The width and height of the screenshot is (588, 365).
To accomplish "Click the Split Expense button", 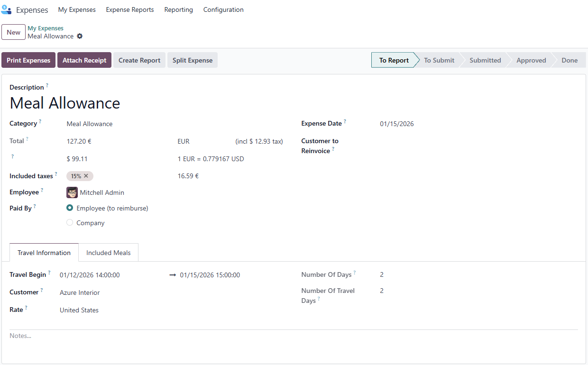I will point(193,60).
